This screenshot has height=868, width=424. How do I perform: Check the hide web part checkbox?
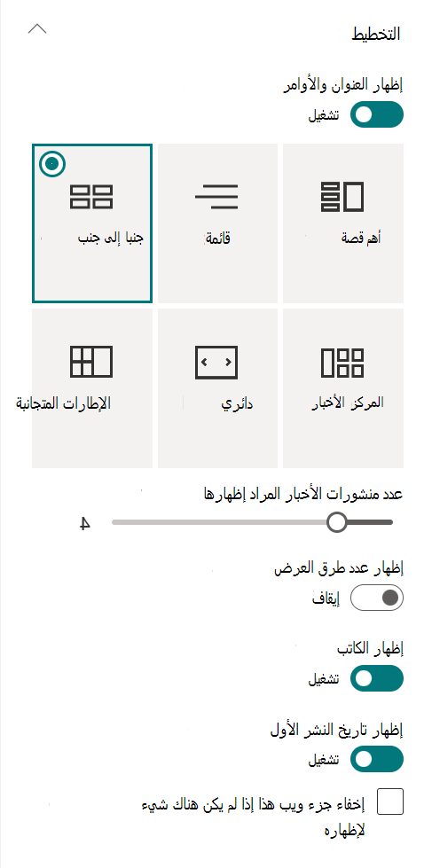pos(390,802)
